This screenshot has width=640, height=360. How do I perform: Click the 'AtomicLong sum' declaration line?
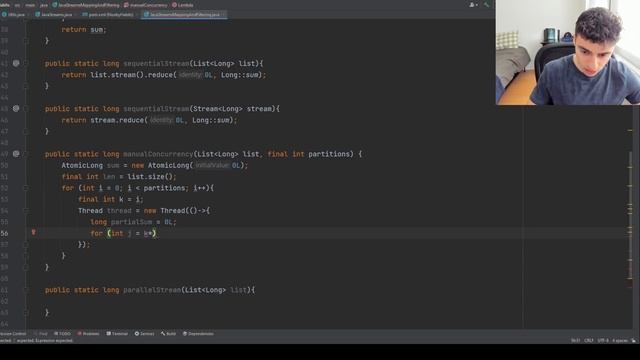[x=154, y=165]
